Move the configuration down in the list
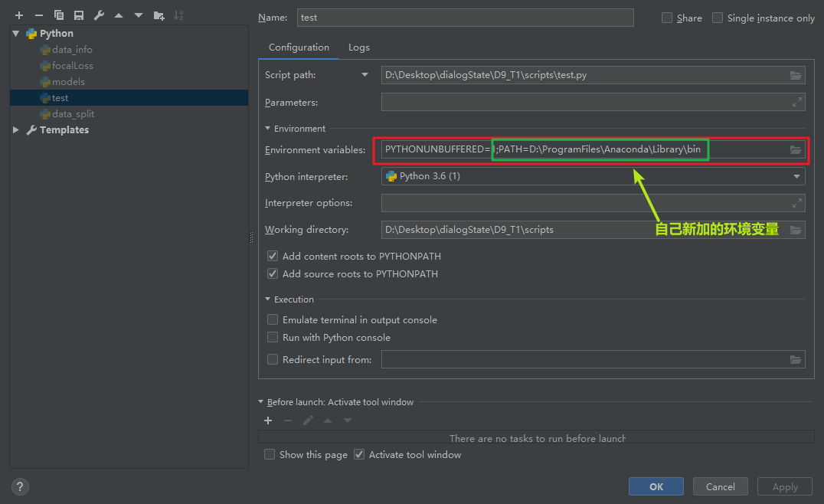824x504 pixels. pyautogui.click(x=138, y=16)
